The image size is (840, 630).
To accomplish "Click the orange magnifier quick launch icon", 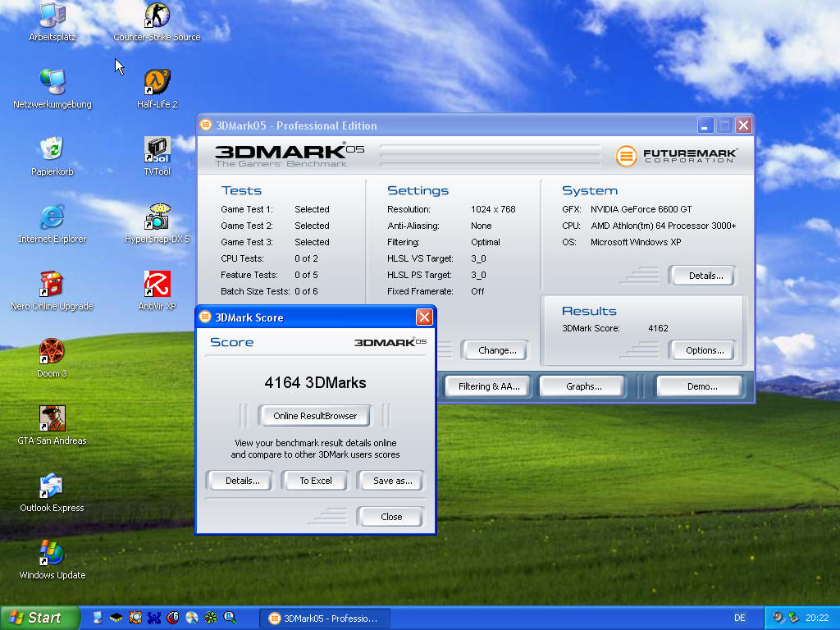I will 135,618.
